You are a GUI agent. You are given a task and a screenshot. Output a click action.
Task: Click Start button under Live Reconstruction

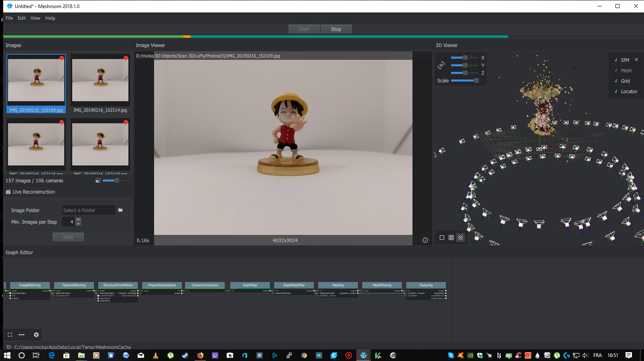point(68,237)
